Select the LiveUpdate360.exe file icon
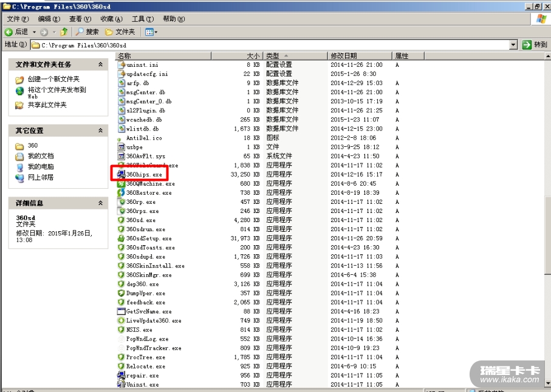Viewport: 551px width, 392px height. [121, 320]
